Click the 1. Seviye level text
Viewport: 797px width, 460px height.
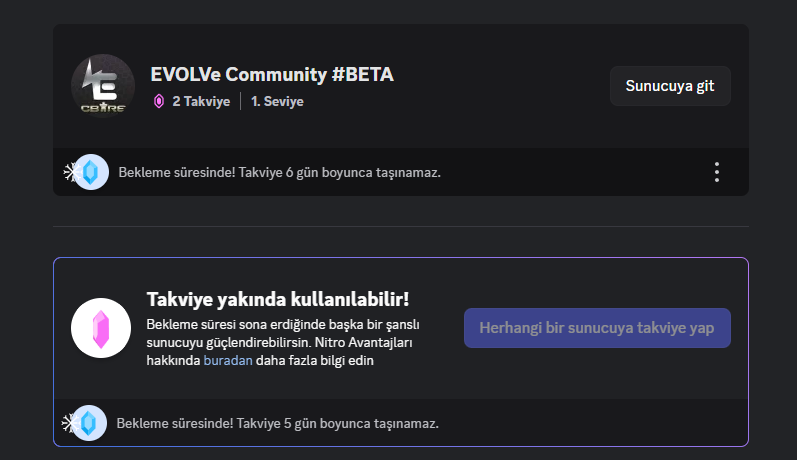[277, 101]
